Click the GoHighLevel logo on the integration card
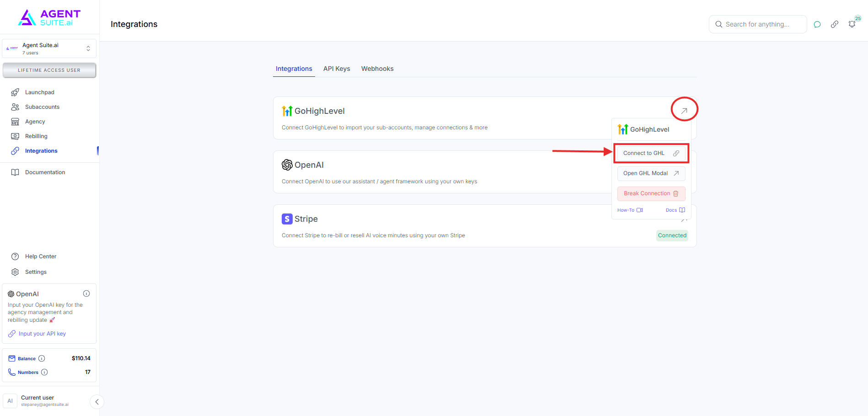868x416 pixels. pos(287,111)
